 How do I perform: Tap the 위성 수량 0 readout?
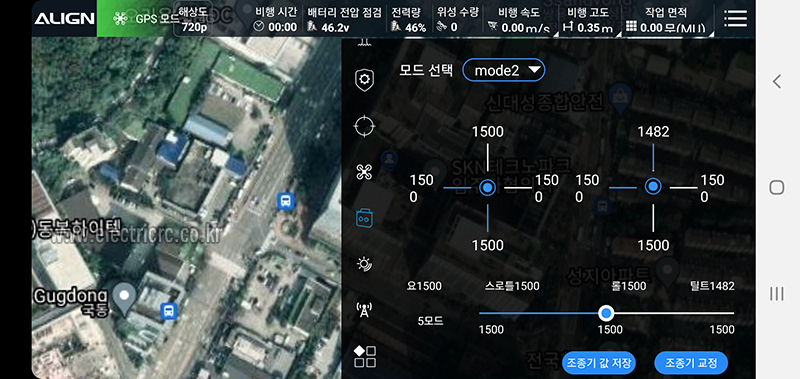pos(458,19)
